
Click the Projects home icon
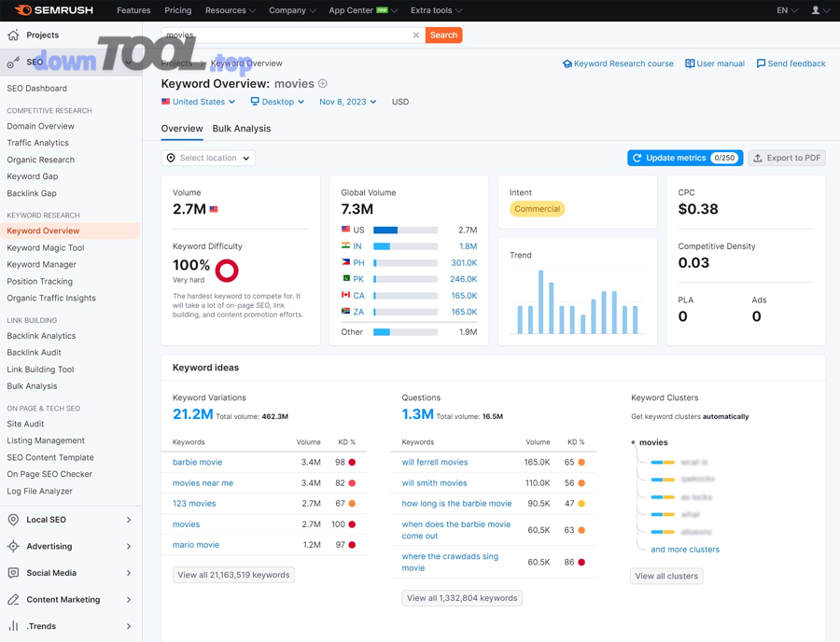(13, 35)
